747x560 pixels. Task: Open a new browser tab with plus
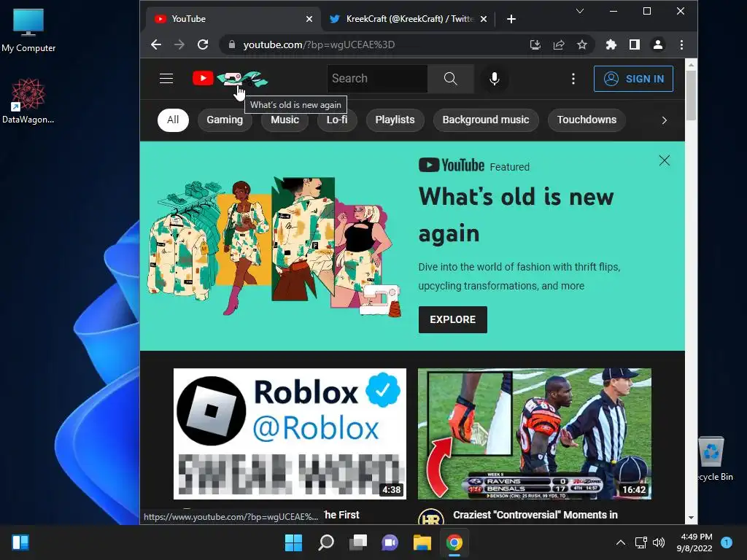tap(511, 19)
